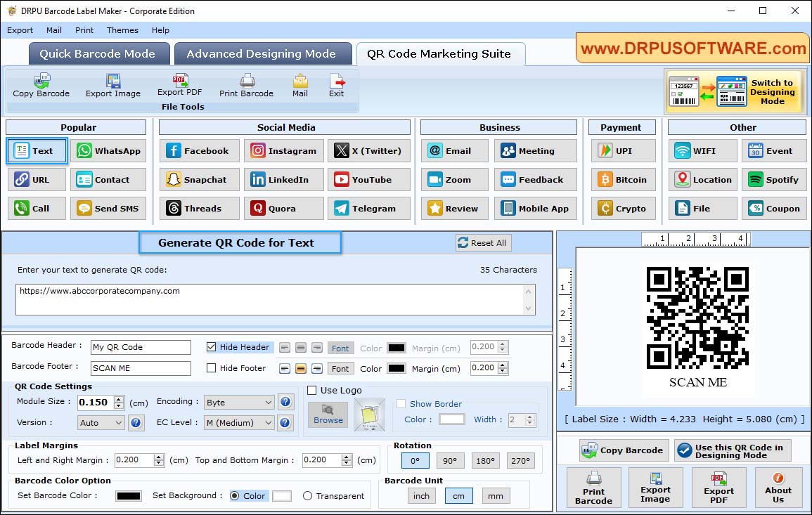Choose the Instagram QR code type
This screenshot has width=812, height=515.
pos(284,150)
